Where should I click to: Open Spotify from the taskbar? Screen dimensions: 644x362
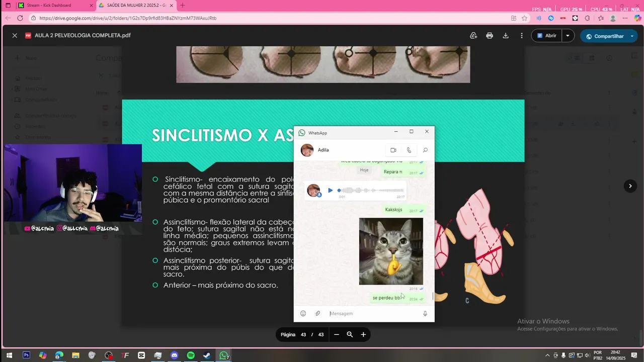pyautogui.click(x=191, y=355)
